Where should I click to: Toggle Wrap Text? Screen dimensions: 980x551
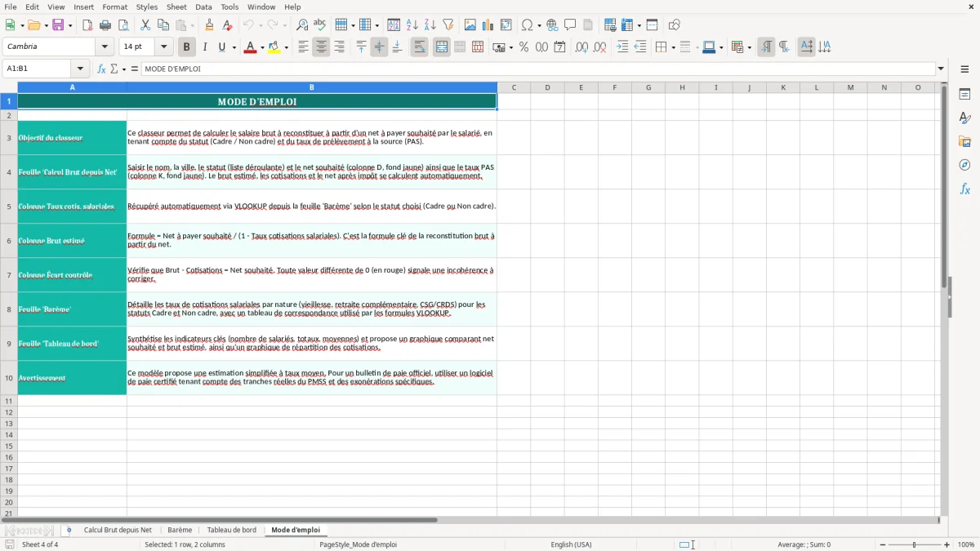[x=419, y=47]
